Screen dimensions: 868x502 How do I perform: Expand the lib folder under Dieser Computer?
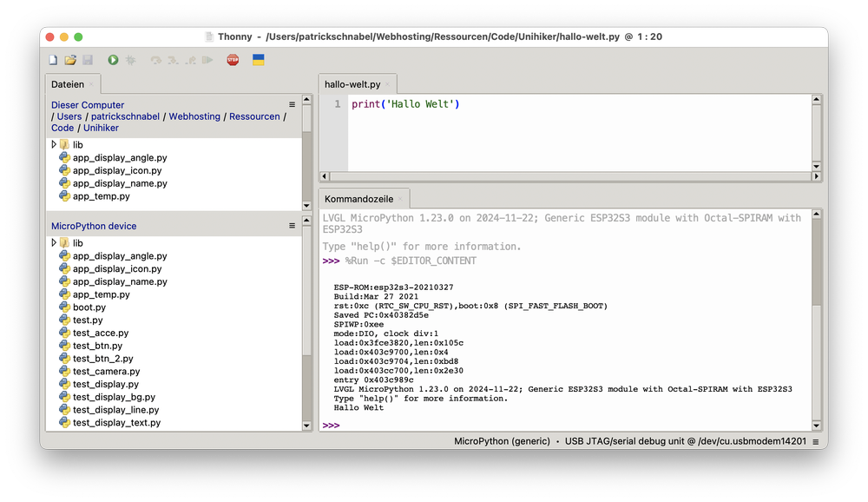[54, 145]
